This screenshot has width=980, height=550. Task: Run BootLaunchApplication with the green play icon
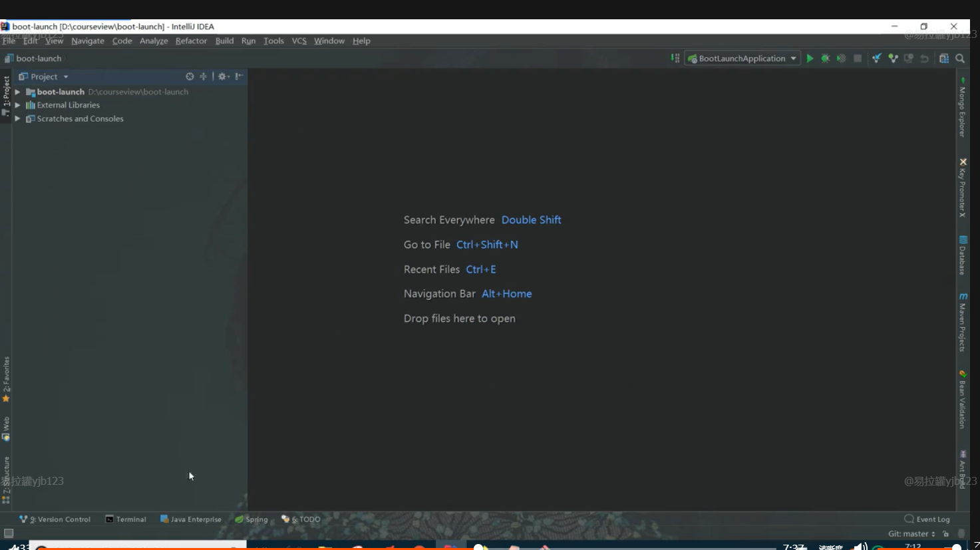[x=810, y=59]
